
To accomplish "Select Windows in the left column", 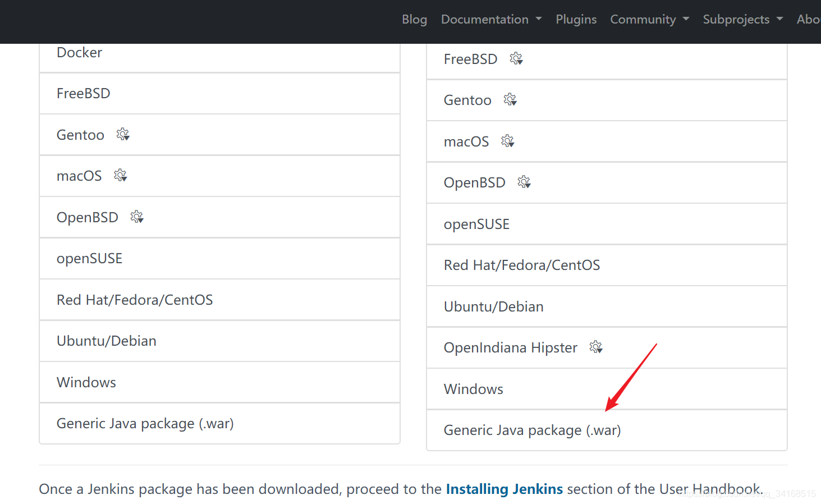I will coord(219,382).
